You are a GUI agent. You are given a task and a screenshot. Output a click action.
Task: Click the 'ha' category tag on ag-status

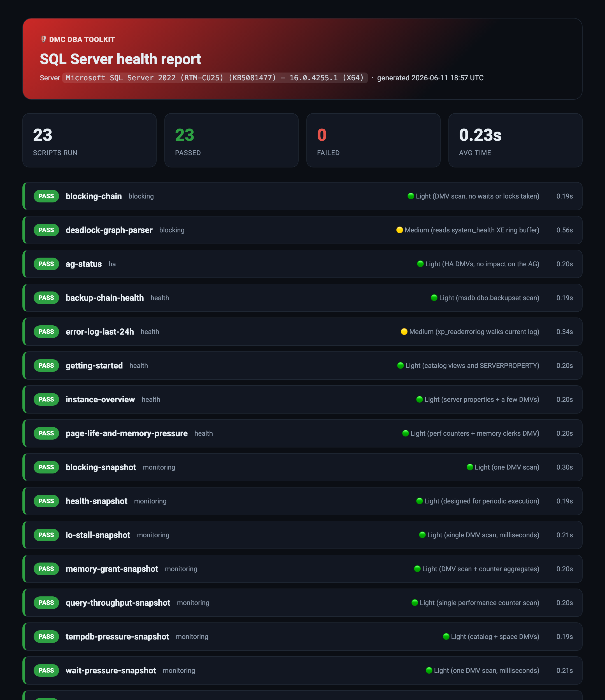[x=112, y=264]
